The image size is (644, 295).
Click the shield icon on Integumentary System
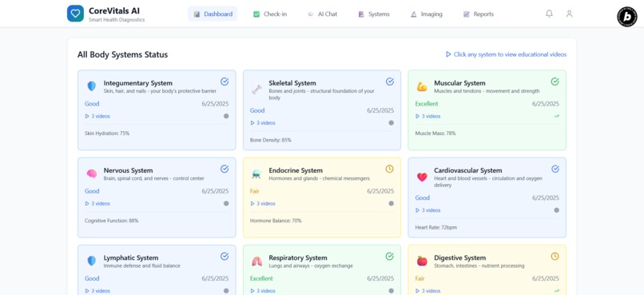[x=92, y=86]
